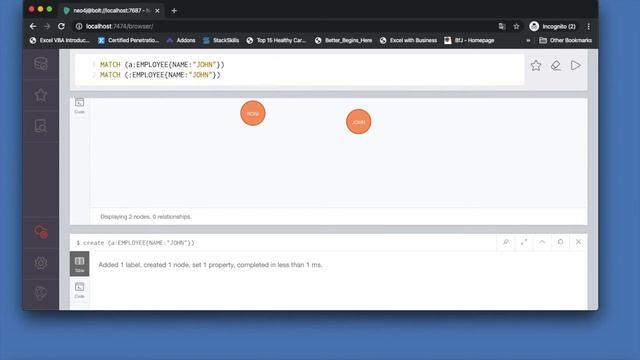This screenshot has width=640, height=360.
Task: Close the create result frame
Action: tap(578, 242)
